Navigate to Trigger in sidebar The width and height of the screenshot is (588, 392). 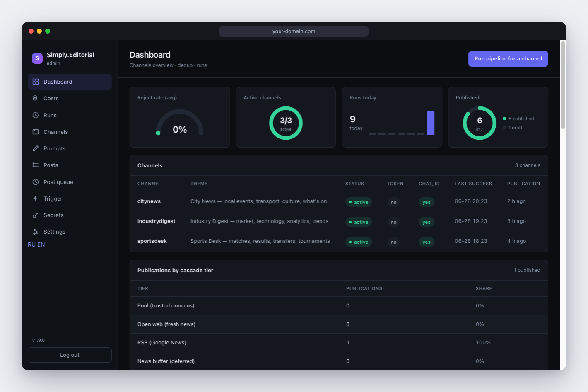pyautogui.click(x=70, y=198)
